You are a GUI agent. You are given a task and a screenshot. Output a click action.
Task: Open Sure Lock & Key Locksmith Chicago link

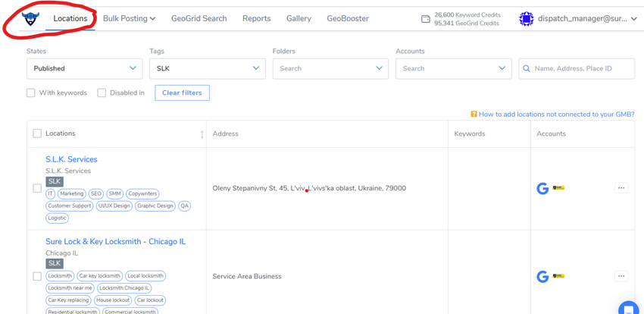click(115, 242)
